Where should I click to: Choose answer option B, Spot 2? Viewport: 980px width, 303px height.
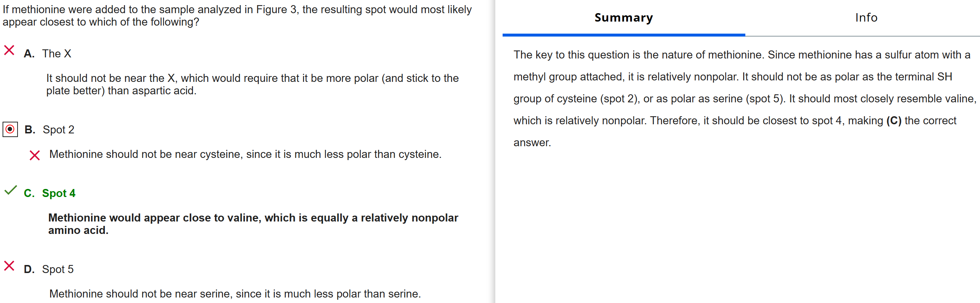tap(58, 130)
